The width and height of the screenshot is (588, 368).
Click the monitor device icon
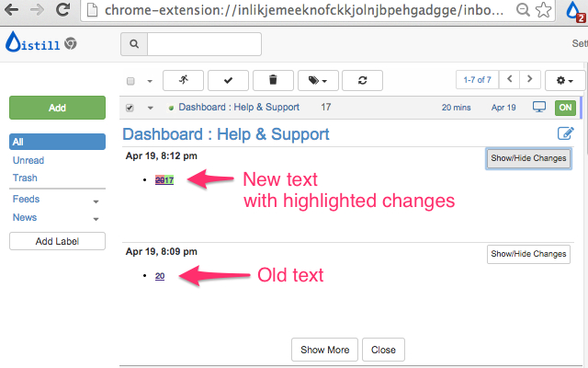539,108
